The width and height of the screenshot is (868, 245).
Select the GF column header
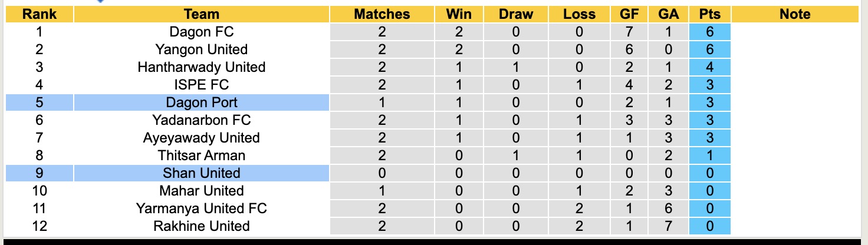630,14
